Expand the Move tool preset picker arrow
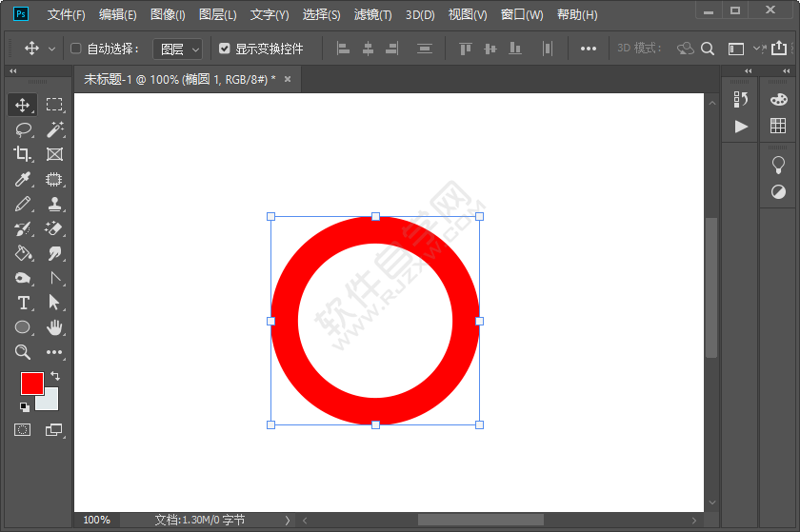The height and width of the screenshot is (532, 800). tap(51, 49)
